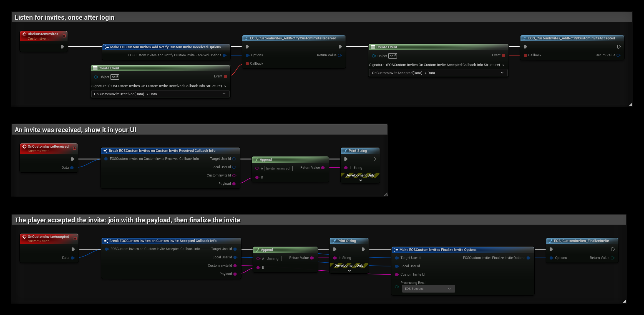The width and height of the screenshot is (644, 315).
Task: Select 'An invite was received' comment header
Action: point(199,130)
